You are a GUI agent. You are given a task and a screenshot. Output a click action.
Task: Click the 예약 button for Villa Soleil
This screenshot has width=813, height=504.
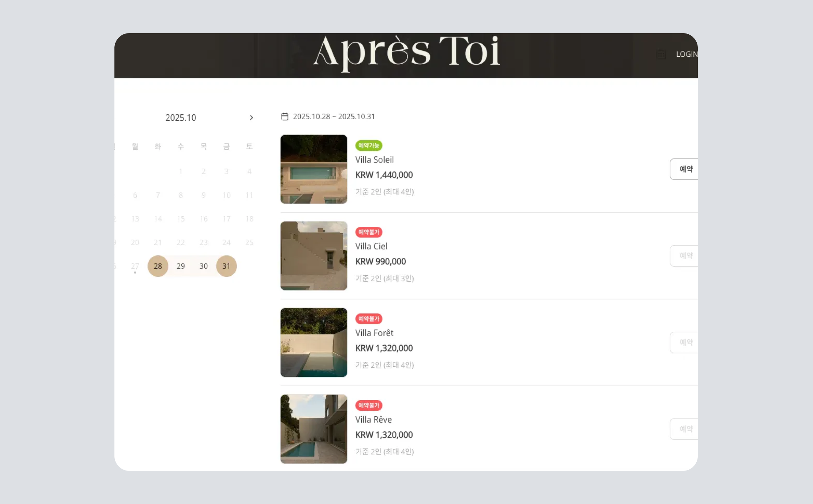684,169
